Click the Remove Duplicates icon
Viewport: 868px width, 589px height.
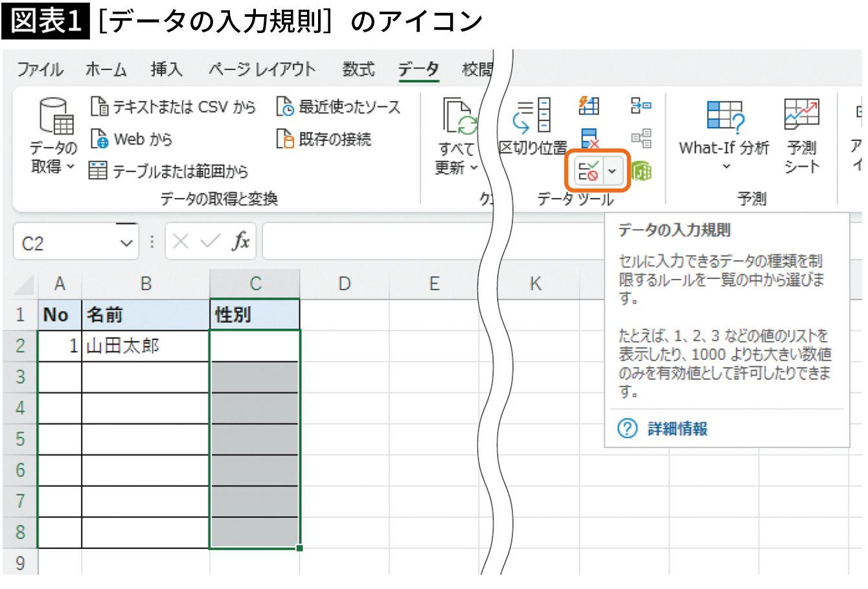tap(589, 139)
